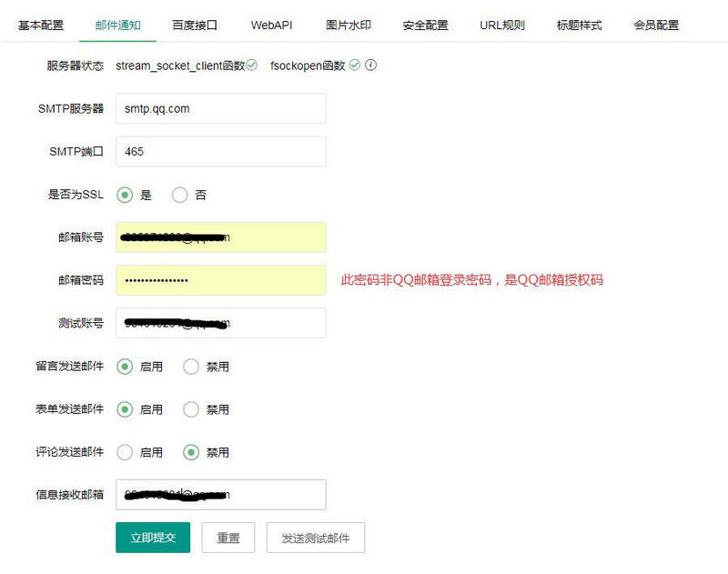Select 否 for 是否为SSL
The height and width of the screenshot is (574, 728).
[x=180, y=195]
